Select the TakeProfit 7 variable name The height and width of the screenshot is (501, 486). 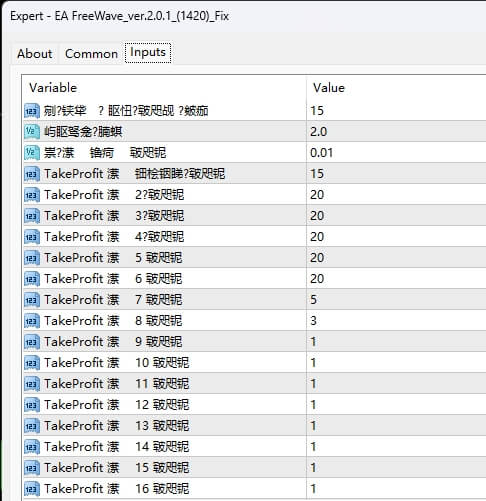tap(113, 300)
